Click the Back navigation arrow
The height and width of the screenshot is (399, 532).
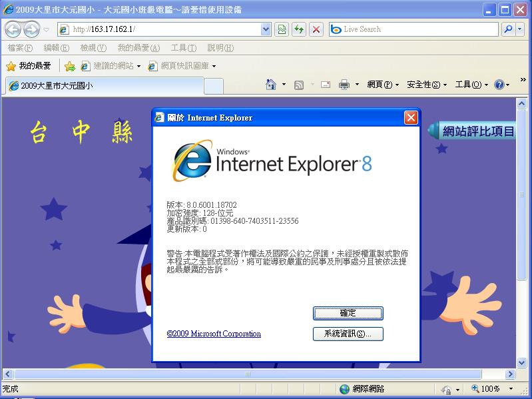[13, 29]
